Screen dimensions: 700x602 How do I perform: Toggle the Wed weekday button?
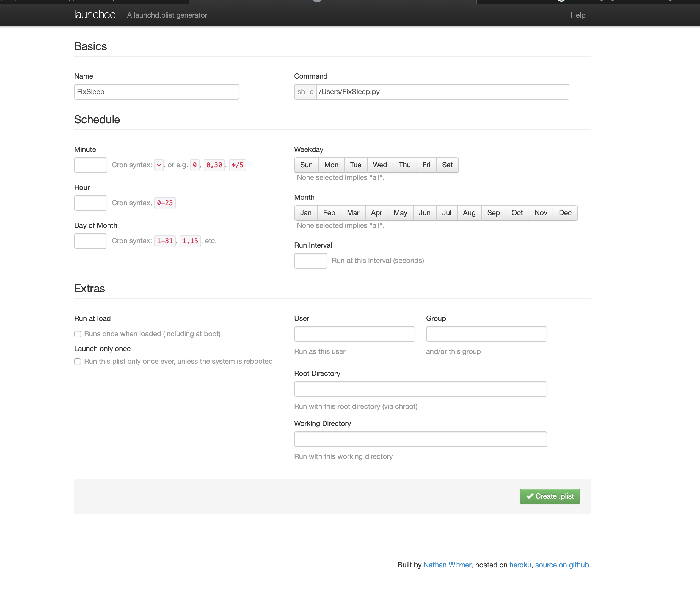coord(380,165)
